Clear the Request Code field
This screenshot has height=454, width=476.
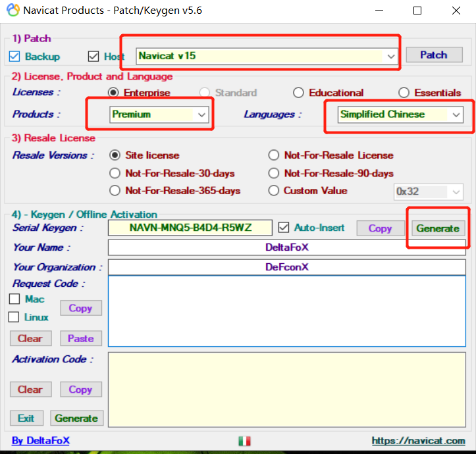[x=31, y=338]
